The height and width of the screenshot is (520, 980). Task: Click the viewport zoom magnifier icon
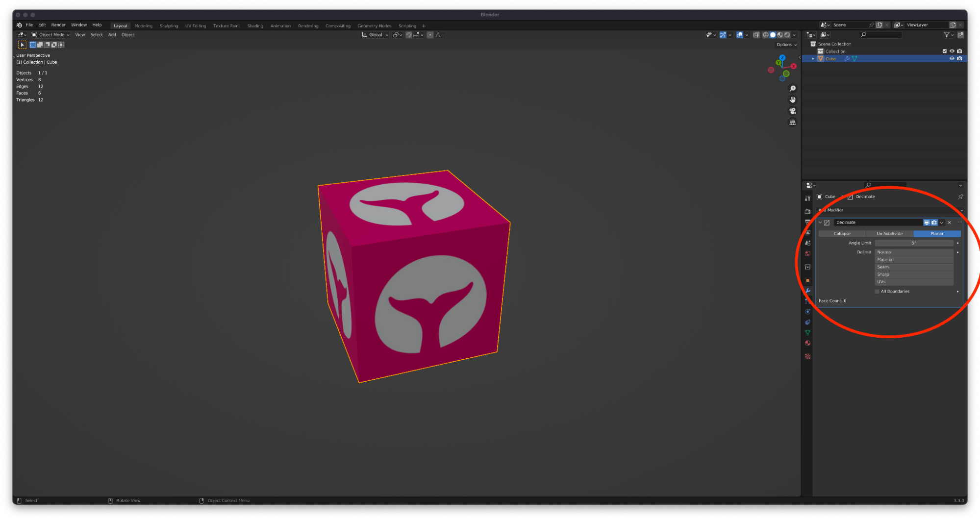(792, 89)
